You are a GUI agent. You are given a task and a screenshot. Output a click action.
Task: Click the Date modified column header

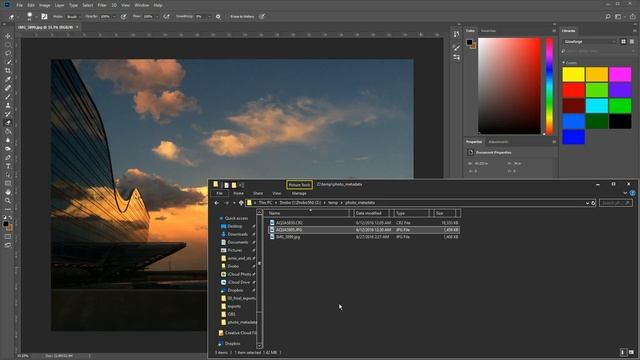[x=371, y=213]
